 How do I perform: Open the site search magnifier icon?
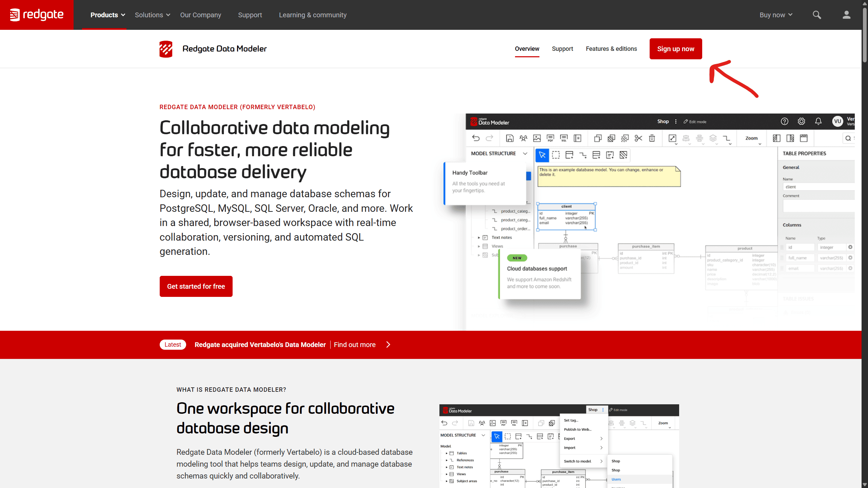click(x=817, y=15)
